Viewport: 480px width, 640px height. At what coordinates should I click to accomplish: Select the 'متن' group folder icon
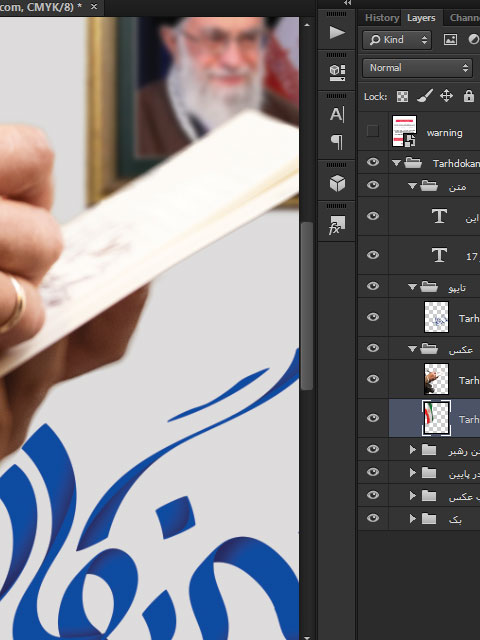429,186
